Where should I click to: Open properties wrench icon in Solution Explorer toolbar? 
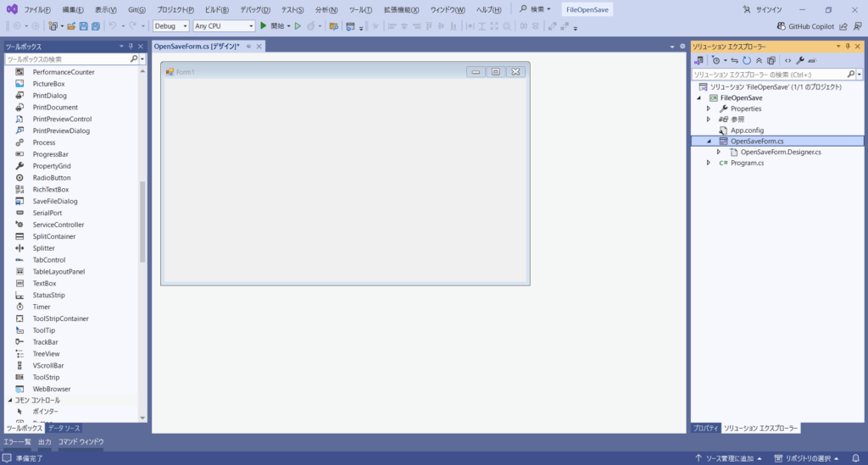(x=799, y=60)
